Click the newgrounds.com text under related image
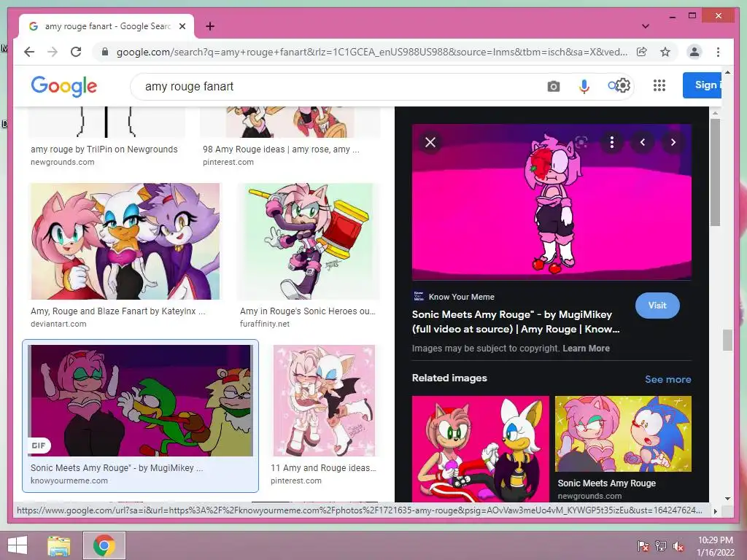The height and width of the screenshot is (560, 747). [x=589, y=496]
